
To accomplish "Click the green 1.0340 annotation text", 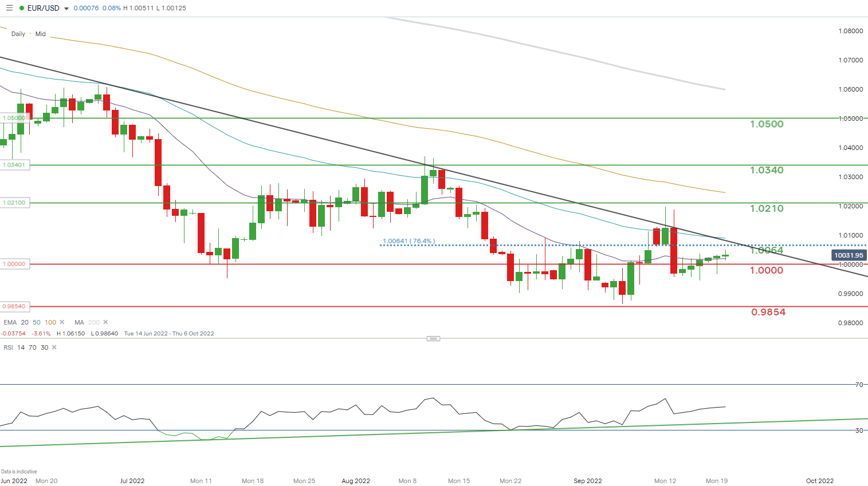I will (x=767, y=170).
